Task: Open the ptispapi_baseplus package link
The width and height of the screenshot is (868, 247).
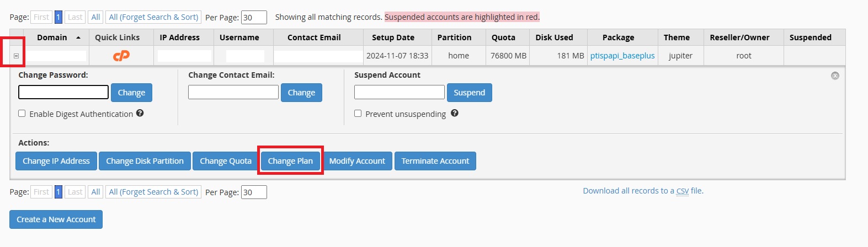Action: coord(622,56)
